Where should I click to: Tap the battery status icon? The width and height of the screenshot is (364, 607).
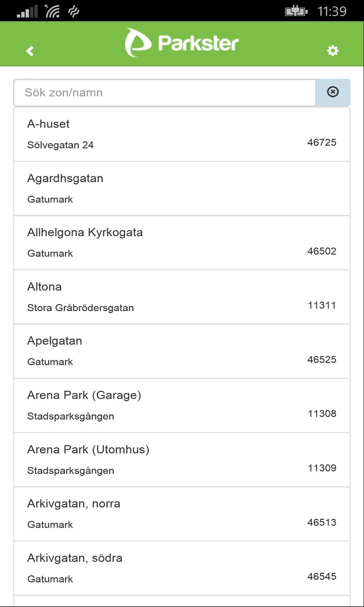296,11
